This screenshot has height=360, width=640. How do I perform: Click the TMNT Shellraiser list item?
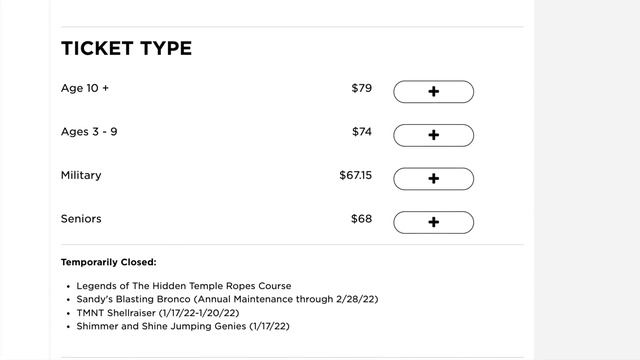click(x=158, y=313)
